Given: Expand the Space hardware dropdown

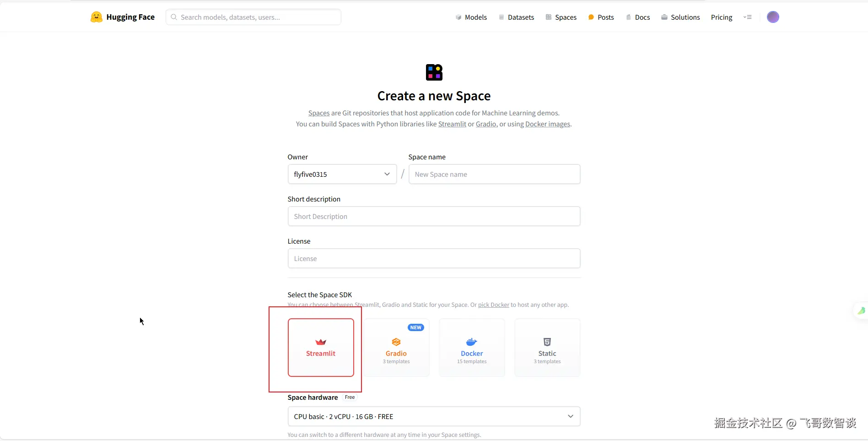Looking at the screenshot, I should [434, 416].
